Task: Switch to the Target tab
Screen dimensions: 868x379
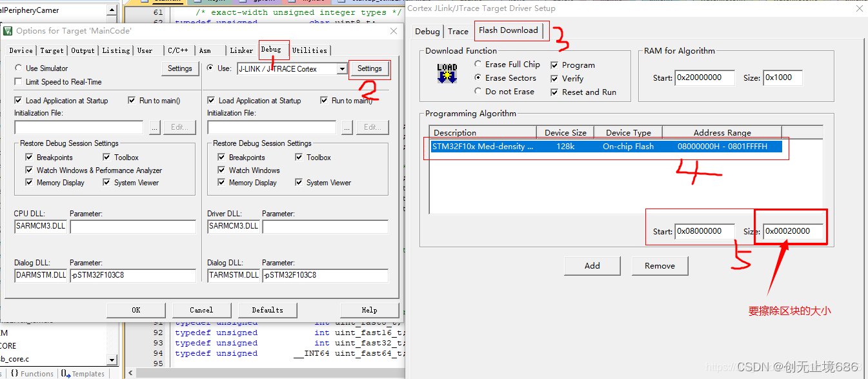Action: coord(52,50)
